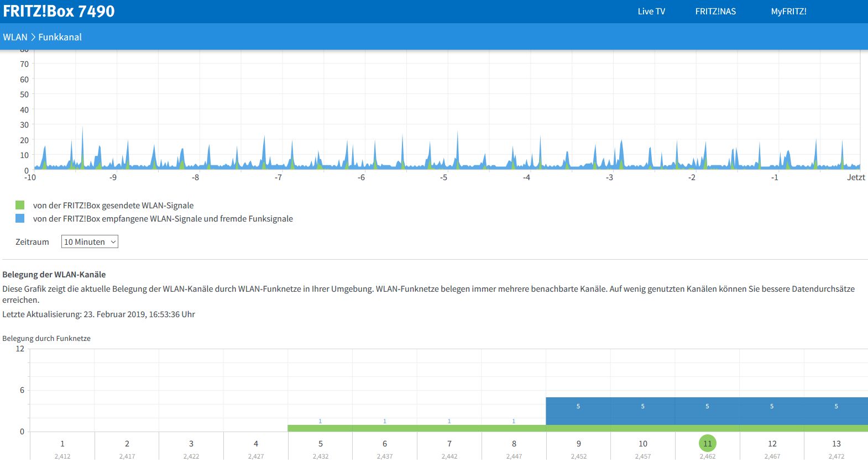This screenshot has height=468, width=868.
Task: Click the 'Zeitraum' label
Action: click(x=32, y=242)
